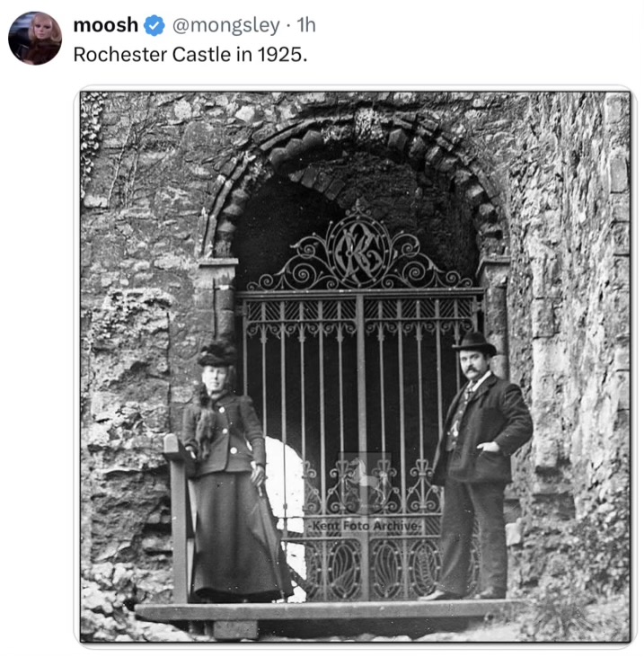Viewport: 644px width, 657px height.
Task: Open the moosh display name link
Action: coord(105,25)
